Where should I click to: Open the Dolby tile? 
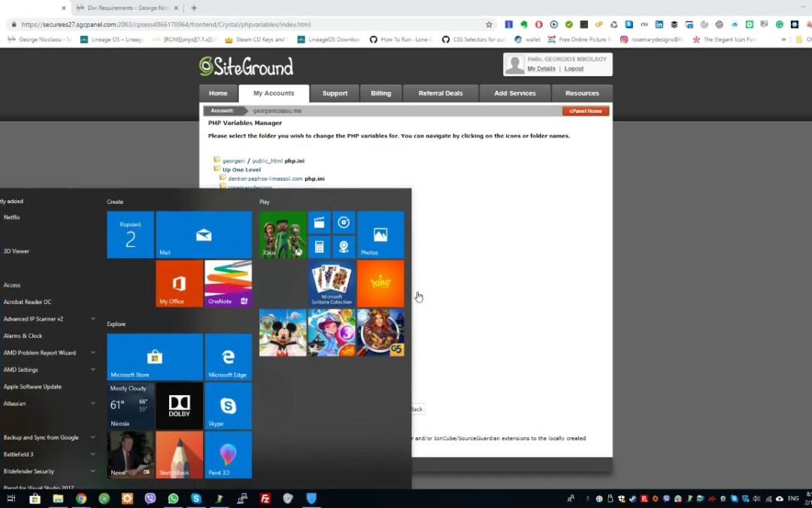[179, 406]
